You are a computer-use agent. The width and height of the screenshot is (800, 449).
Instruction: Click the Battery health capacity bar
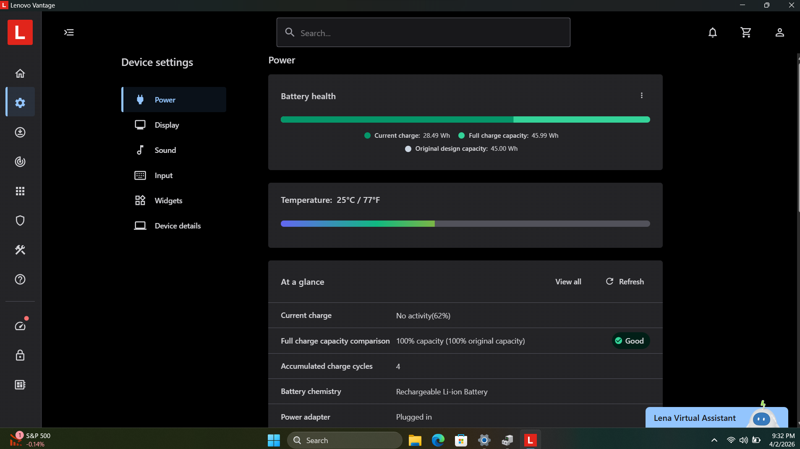click(465, 119)
